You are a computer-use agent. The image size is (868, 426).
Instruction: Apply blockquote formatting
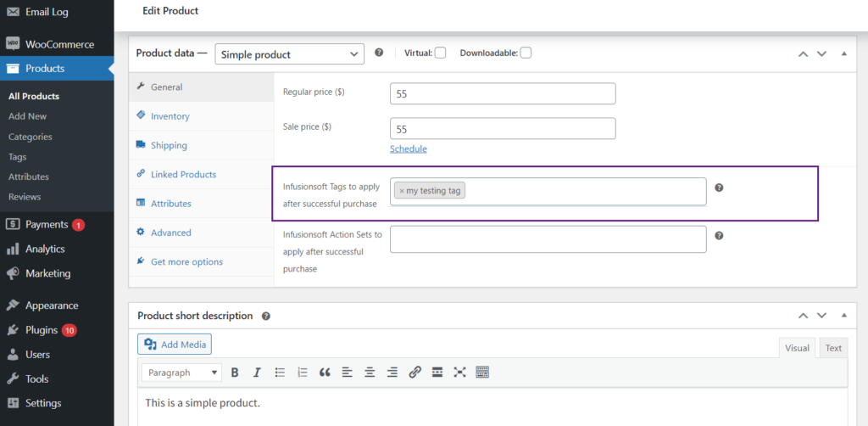tap(325, 373)
